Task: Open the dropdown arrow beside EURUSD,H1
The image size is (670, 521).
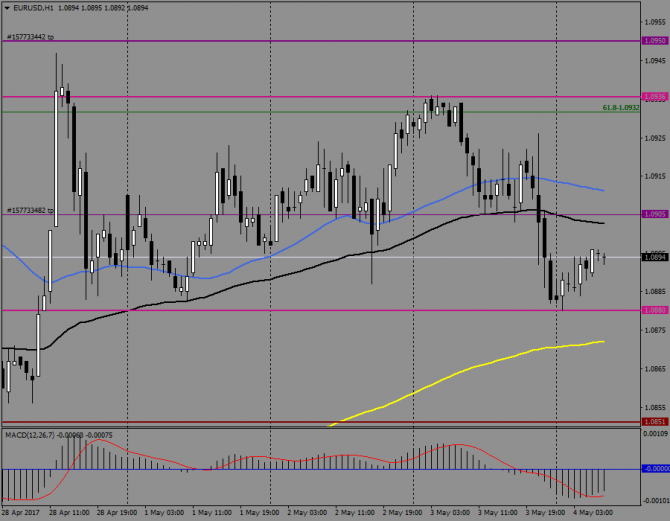Action: (7, 8)
